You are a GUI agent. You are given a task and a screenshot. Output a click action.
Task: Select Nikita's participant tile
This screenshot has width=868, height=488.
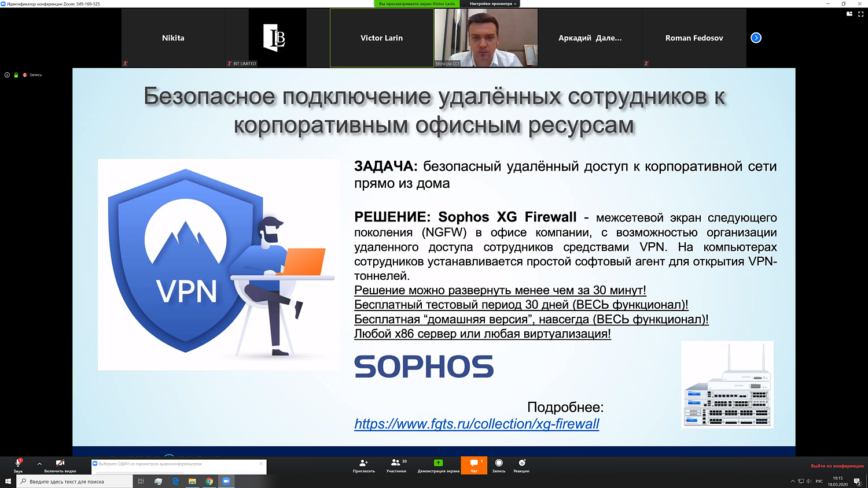pos(173,38)
